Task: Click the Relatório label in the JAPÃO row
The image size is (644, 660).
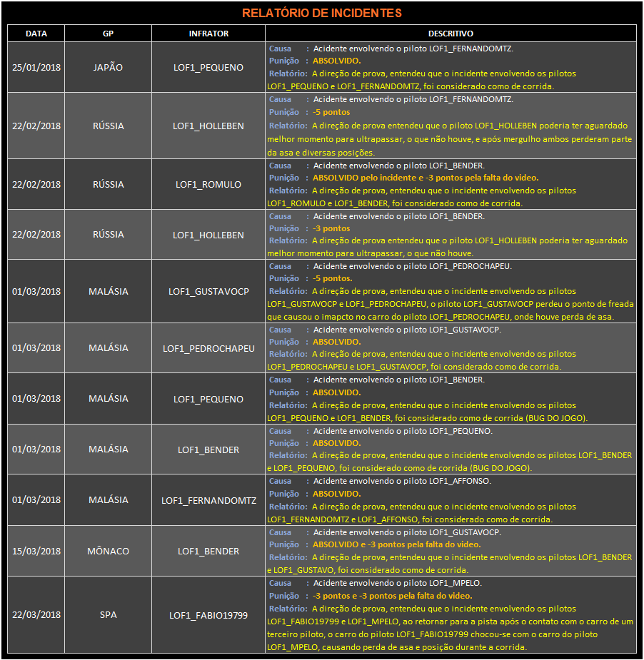Action: 288,73
